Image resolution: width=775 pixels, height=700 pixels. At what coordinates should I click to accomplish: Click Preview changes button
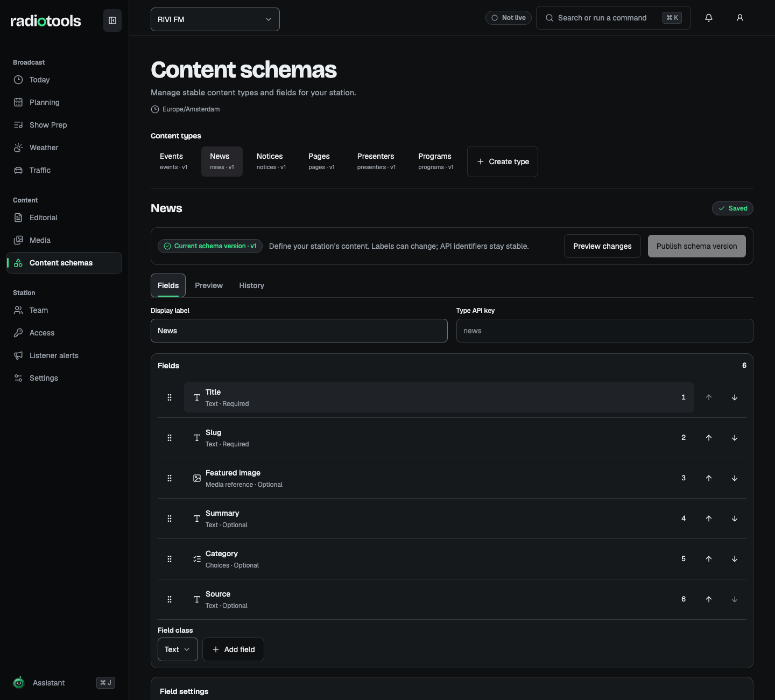[602, 246]
